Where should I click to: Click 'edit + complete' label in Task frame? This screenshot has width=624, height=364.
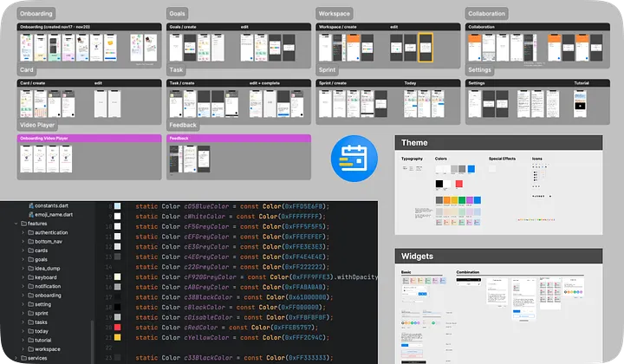point(264,83)
